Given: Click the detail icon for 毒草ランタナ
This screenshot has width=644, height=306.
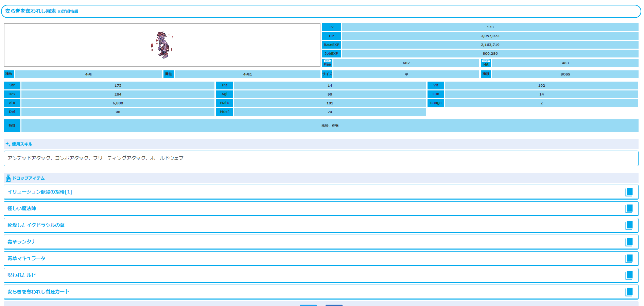Looking at the screenshot, I should pos(629,242).
